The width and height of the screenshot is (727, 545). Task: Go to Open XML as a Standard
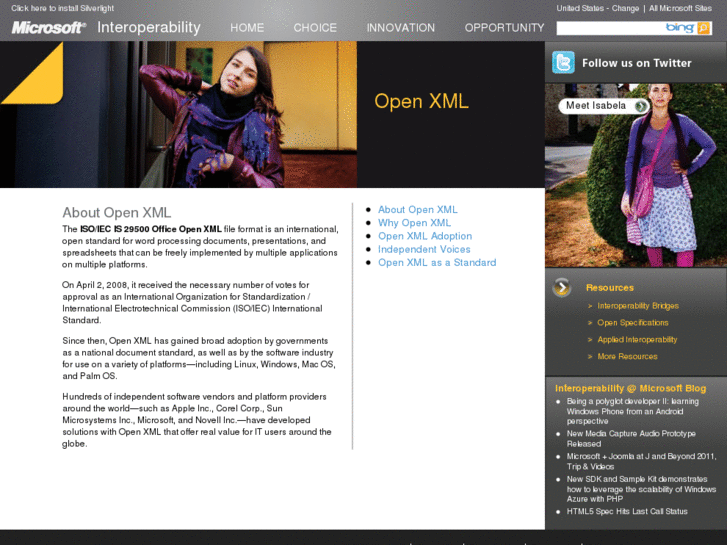[x=437, y=263]
